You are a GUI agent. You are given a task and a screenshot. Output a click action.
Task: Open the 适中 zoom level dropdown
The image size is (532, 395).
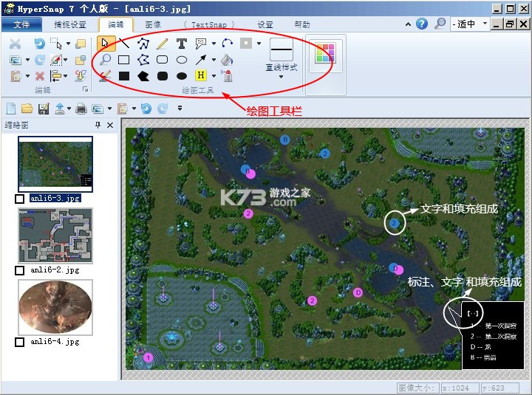[x=485, y=24]
